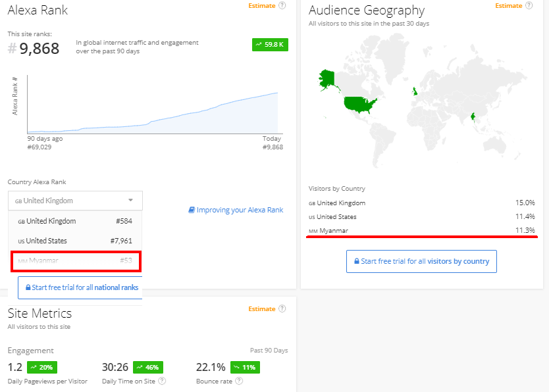Click the Country Alexa Rank label
This screenshot has width=549, height=392.
(37, 182)
